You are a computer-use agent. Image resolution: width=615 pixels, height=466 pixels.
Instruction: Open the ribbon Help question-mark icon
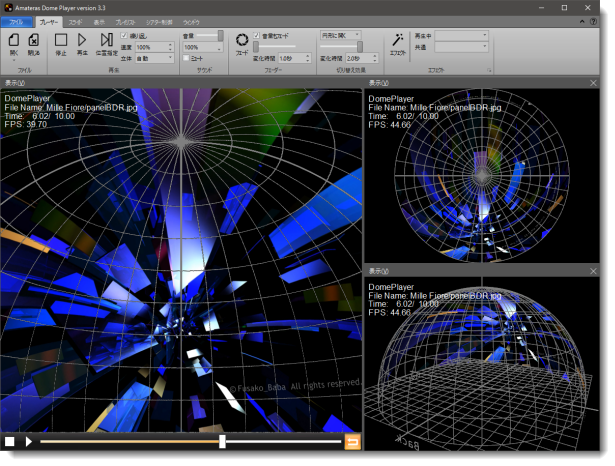pos(593,22)
